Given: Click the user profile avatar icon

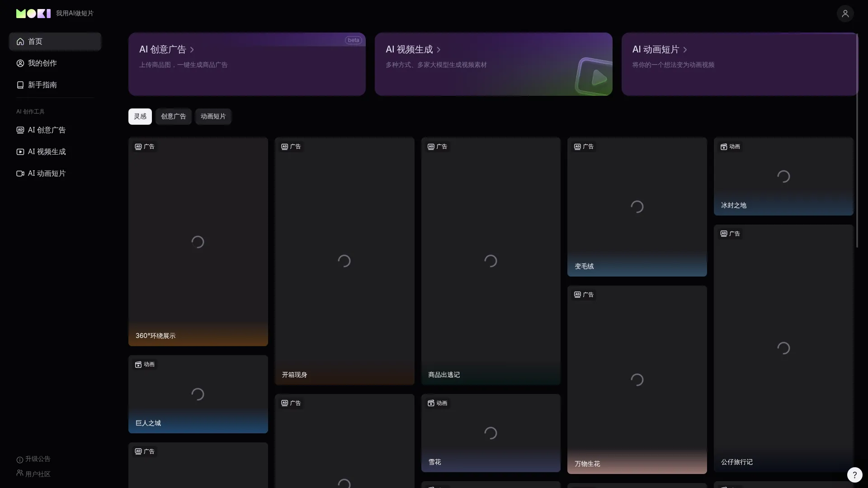Looking at the screenshot, I should tap(845, 14).
